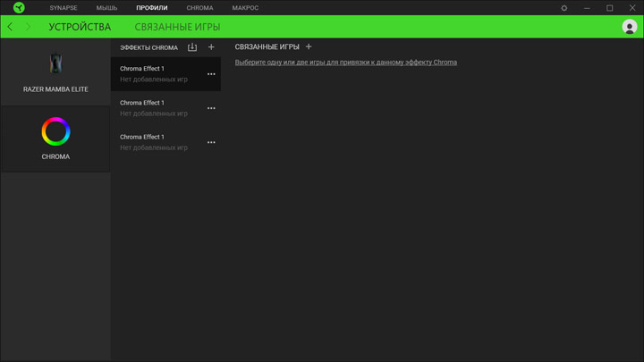Go back with the left arrow

(10, 27)
